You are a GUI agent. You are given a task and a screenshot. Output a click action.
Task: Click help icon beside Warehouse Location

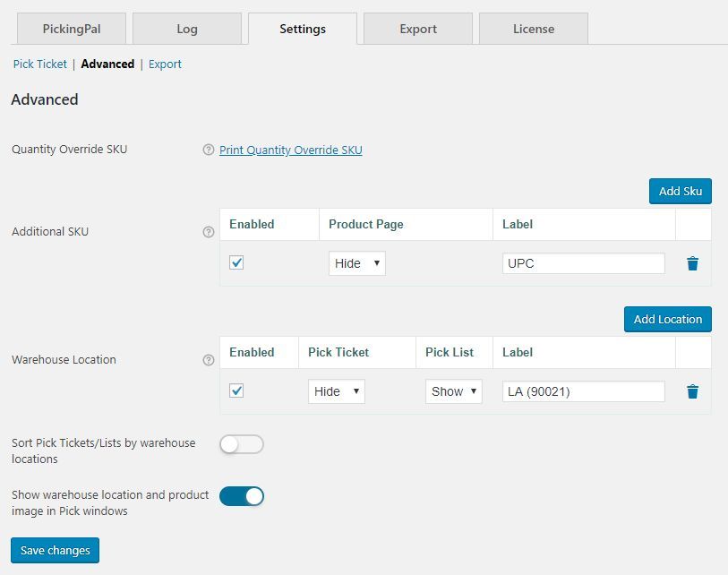pyautogui.click(x=209, y=360)
